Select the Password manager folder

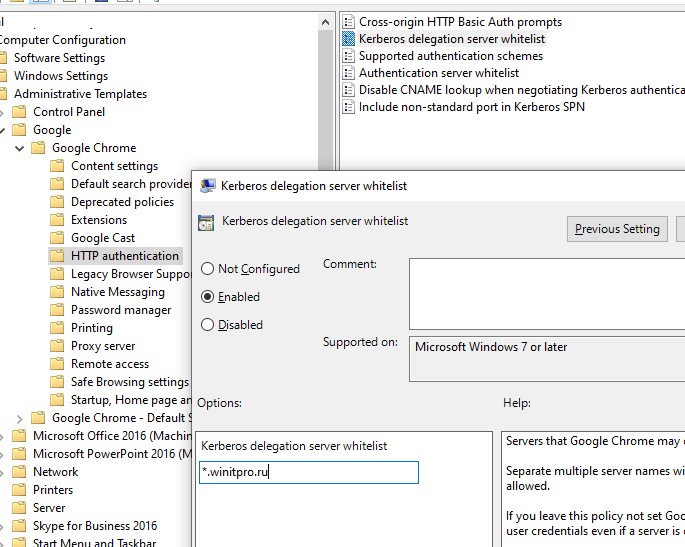point(121,310)
